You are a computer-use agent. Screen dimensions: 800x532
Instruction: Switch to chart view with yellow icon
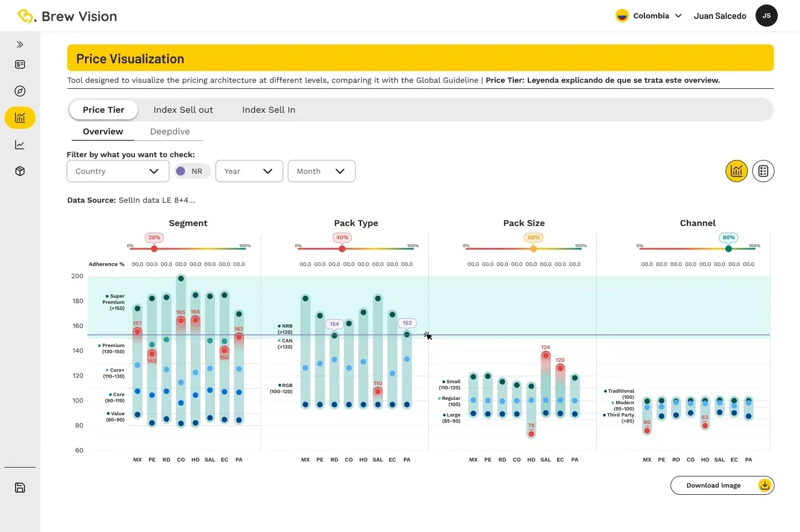[737, 171]
